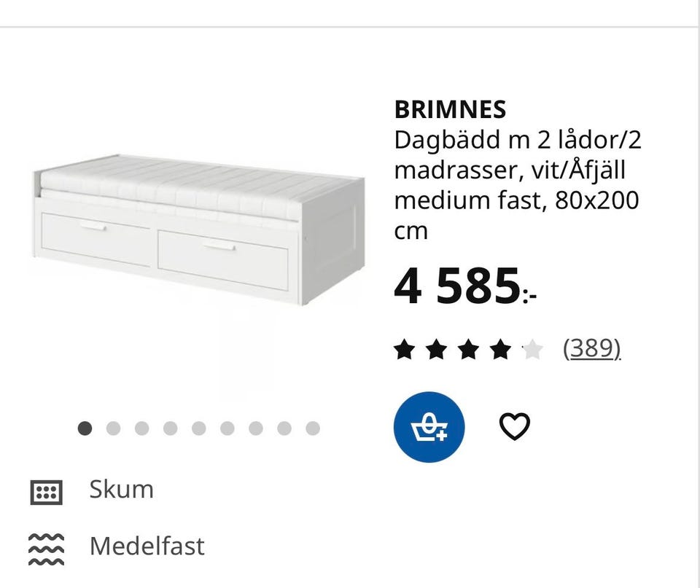The height and width of the screenshot is (588, 700).
Task: Open the 389 reviews link
Action: click(591, 350)
